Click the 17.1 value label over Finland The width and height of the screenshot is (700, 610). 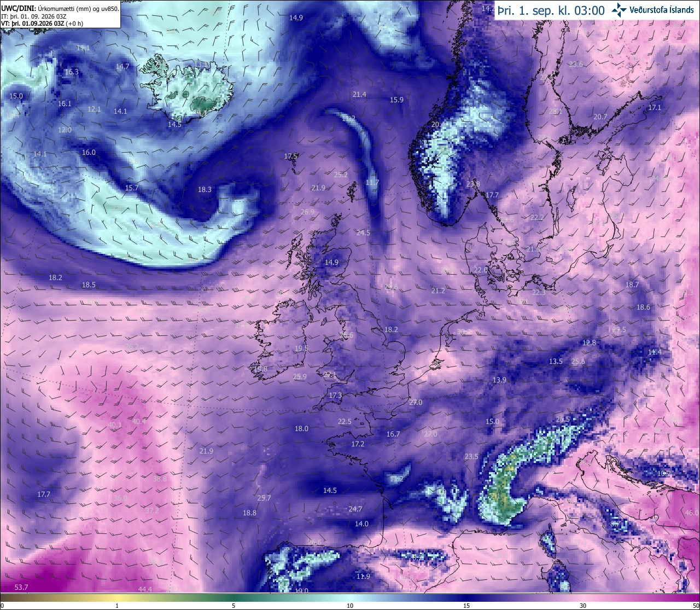click(655, 107)
